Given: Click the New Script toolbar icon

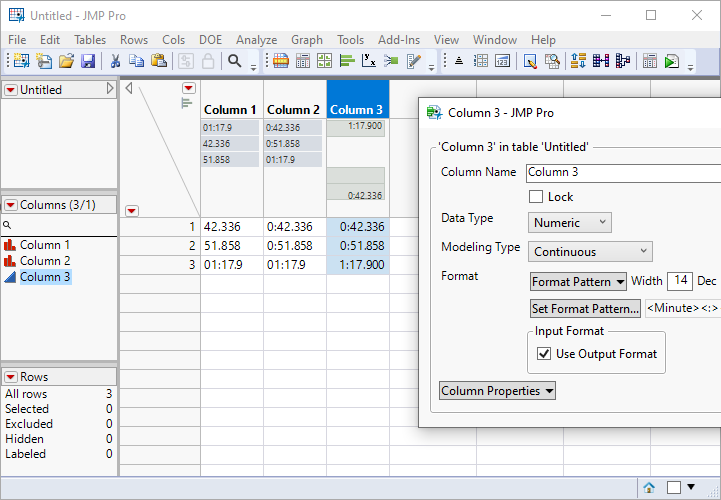Looking at the screenshot, I should point(44,61).
